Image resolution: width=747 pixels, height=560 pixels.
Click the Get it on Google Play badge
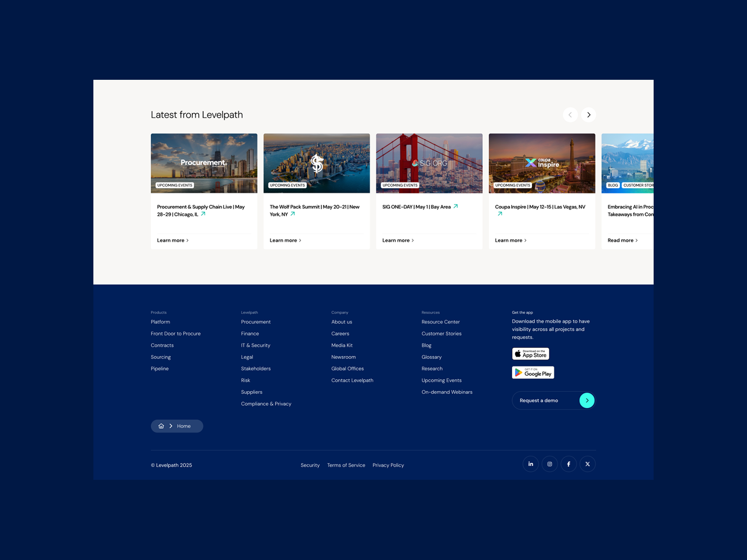tap(533, 372)
